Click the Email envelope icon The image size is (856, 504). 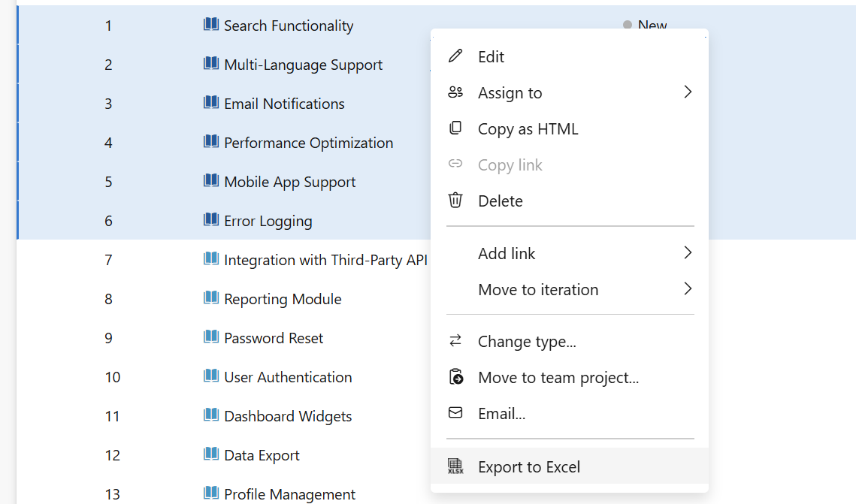455,413
